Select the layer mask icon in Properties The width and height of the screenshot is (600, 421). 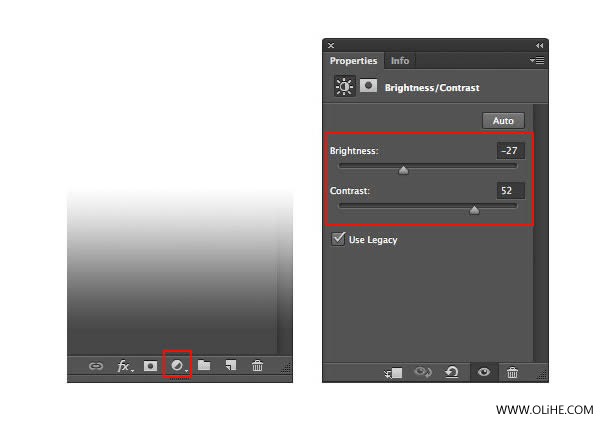click(368, 86)
